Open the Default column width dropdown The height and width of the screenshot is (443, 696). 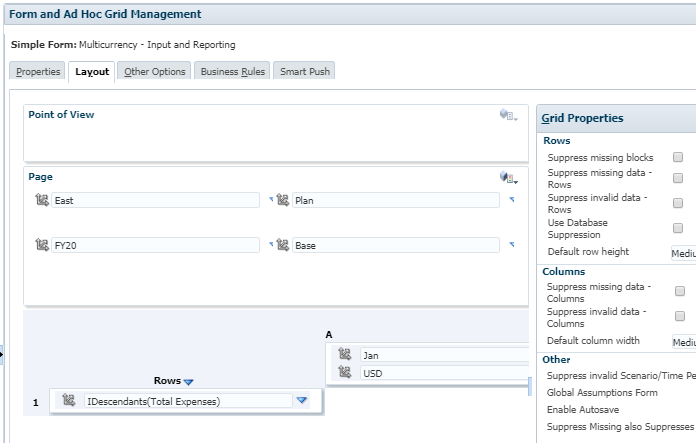(x=684, y=342)
